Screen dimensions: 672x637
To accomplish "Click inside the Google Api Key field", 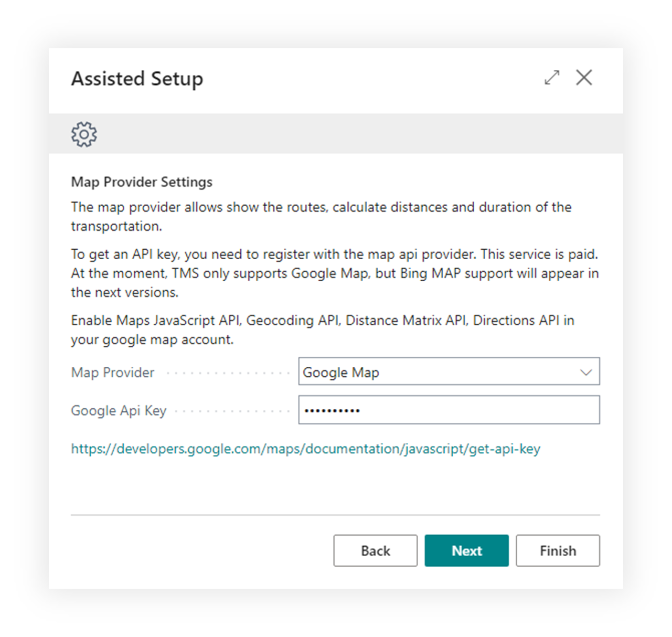I will (449, 410).
